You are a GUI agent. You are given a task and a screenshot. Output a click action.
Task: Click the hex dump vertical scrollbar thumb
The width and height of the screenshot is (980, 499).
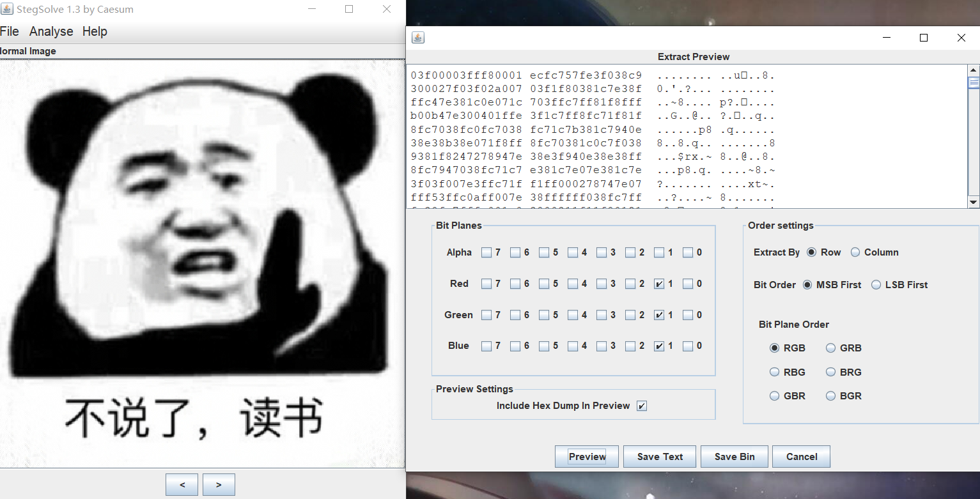[x=974, y=82]
